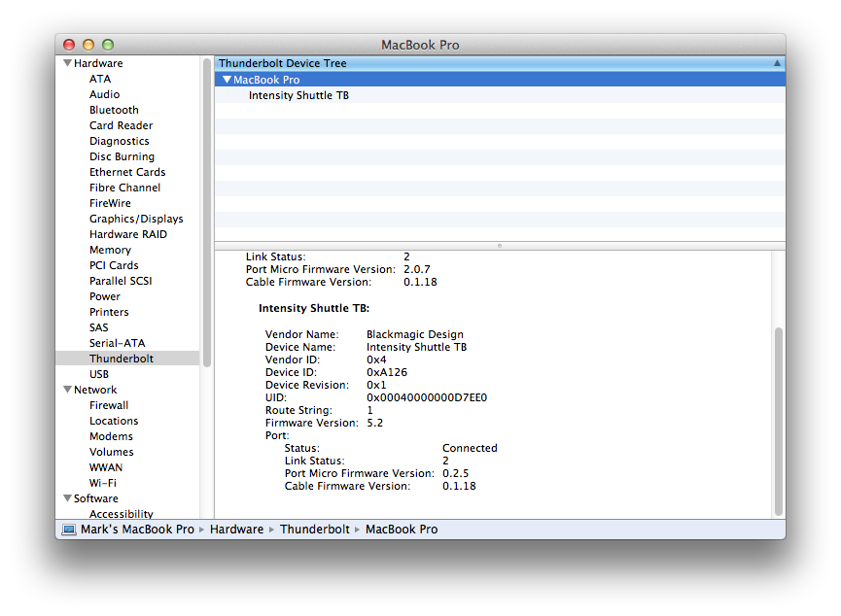Click the Intensity Shuttle TB bold heading
This screenshot has height=616, width=841.
[314, 308]
